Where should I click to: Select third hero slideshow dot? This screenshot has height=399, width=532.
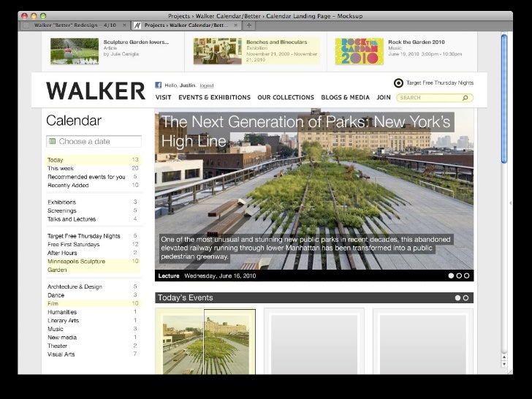[467, 275]
